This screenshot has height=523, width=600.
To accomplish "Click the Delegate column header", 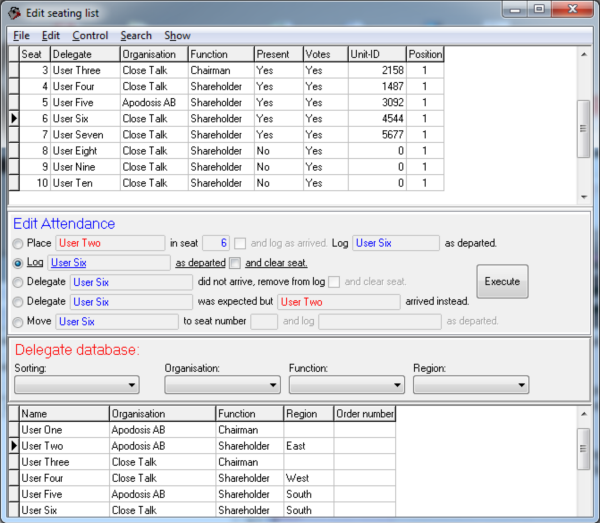I will 85,54.
